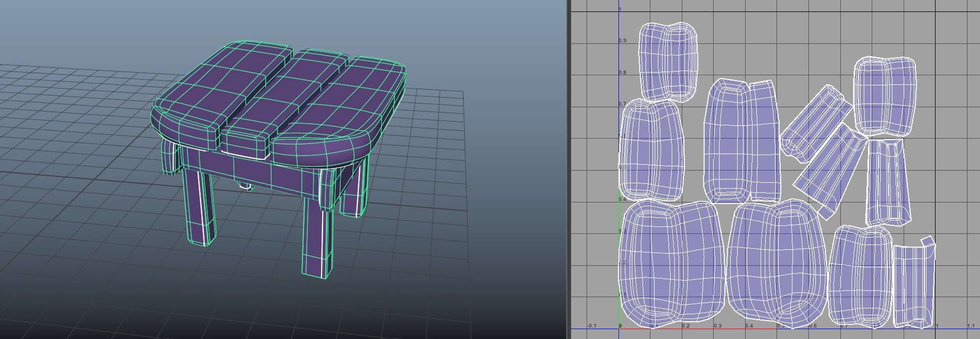
Task: Select the front apron rail under the seat
Action: [x=250, y=171]
